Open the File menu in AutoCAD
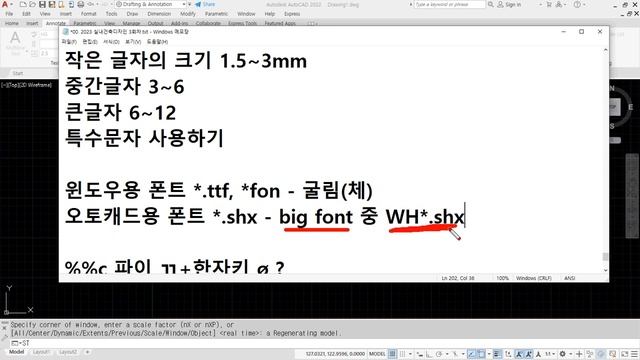The height and width of the screenshot is (360, 640). 9,14
